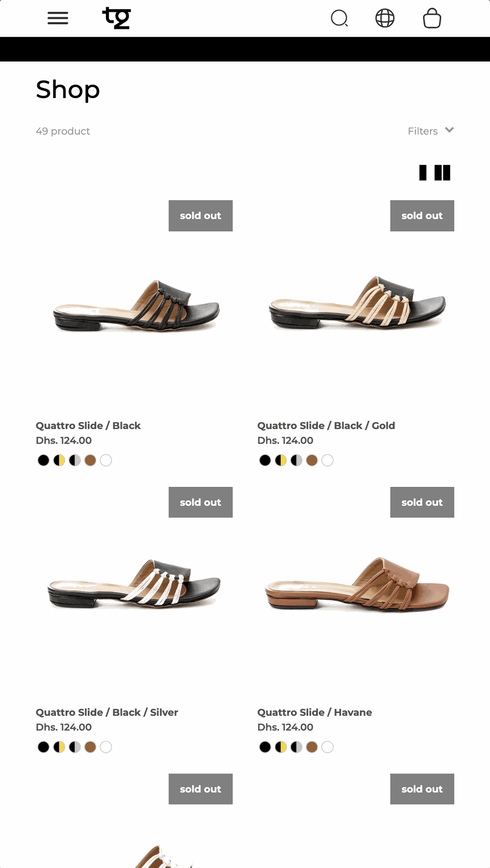Click the black Quattro Slide sandal image
Viewport: 490px width, 868px height.
pyautogui.click(x=136, y=306)
